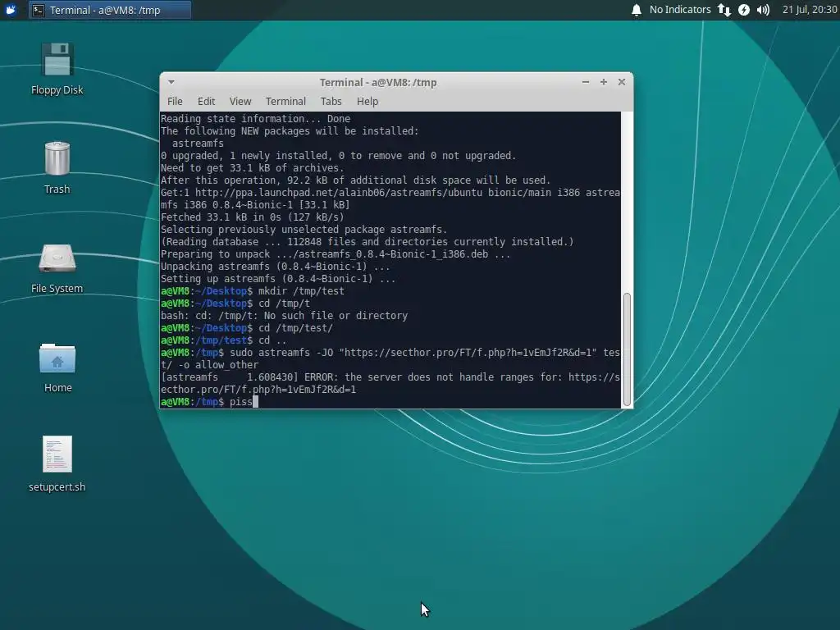840x630 pixels.
Task: Maximize the Terminal window
Action: pyautogui.click(x=604, y=82)
